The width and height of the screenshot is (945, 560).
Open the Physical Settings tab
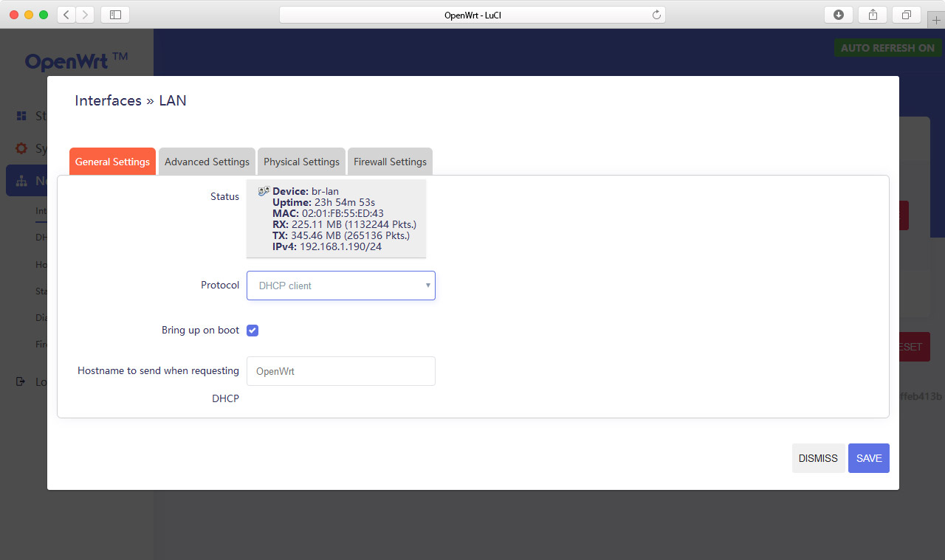click(301, 162)
